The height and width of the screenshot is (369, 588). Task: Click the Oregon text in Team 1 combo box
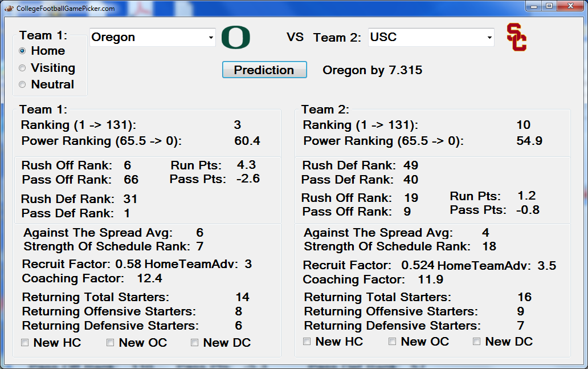click(x=113, y=37)
